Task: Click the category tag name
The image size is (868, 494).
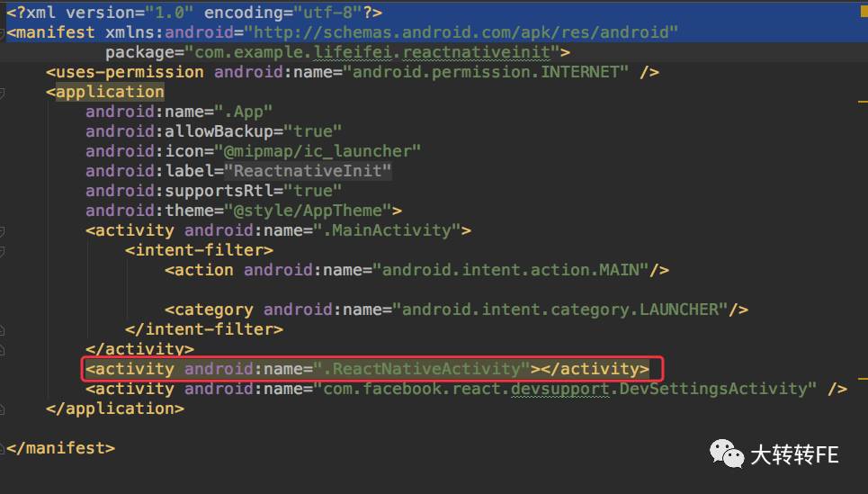Action: (214, 310)
